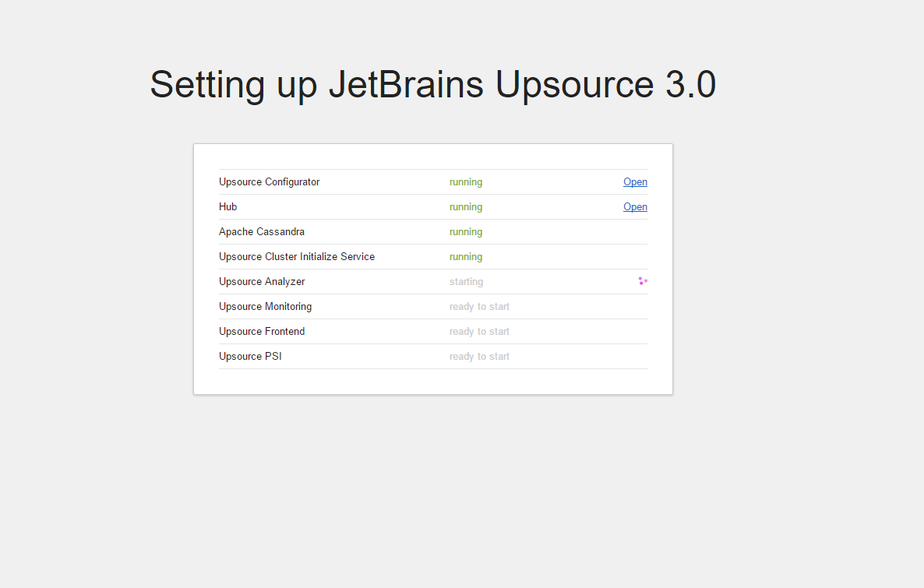Click the Upsource PSI service name
The height and width of the screenshot is (588, 924).
pos(250,356)
